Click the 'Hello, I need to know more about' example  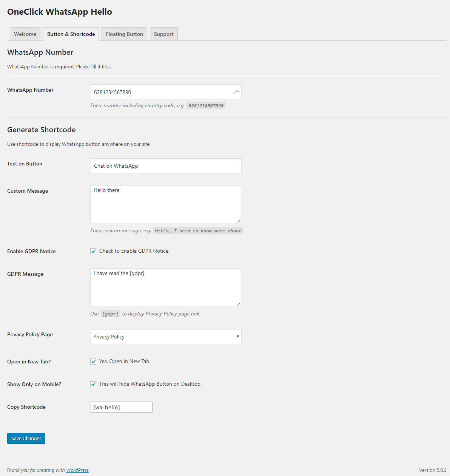[198, 231]
